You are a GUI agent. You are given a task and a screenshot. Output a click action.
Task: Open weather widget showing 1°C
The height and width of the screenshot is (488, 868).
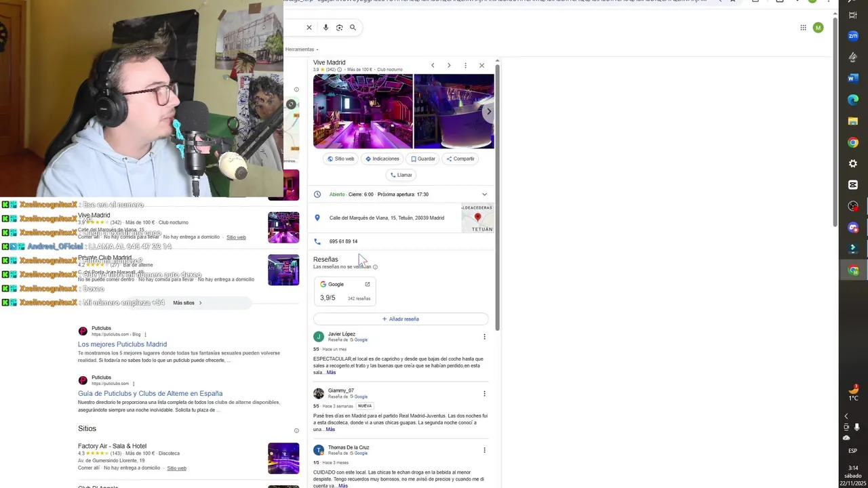coord(853,393)
